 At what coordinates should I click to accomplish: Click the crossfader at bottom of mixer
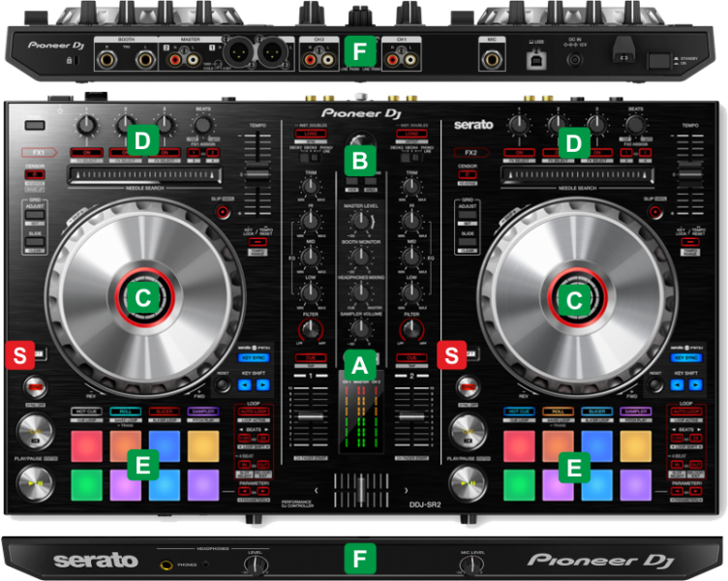pyautogui.click(x=361, y=490)
